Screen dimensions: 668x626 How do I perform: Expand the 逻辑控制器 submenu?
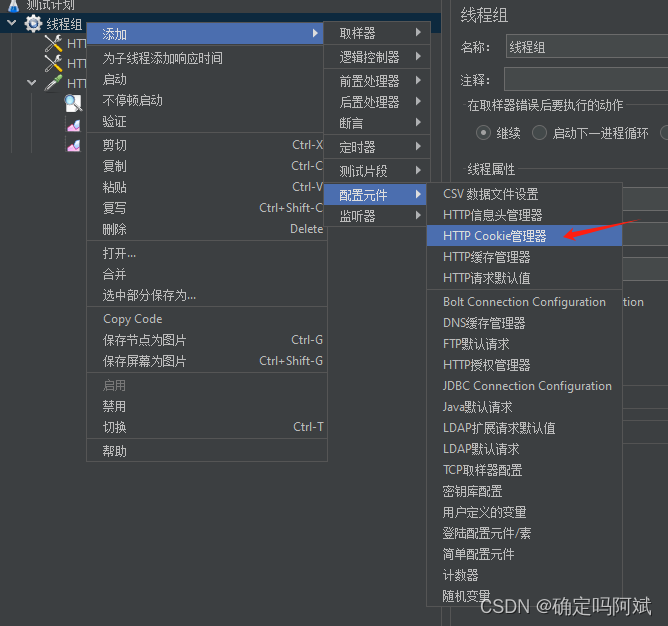point(377,57)
